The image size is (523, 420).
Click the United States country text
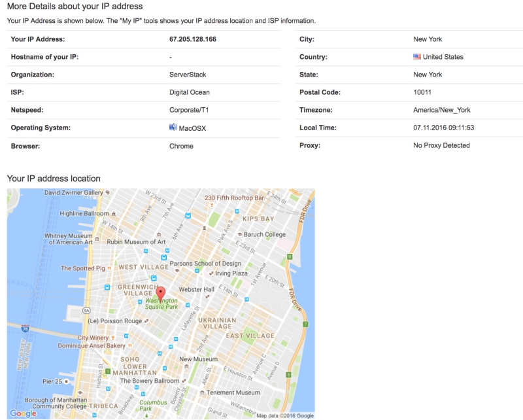coord(443,57)
